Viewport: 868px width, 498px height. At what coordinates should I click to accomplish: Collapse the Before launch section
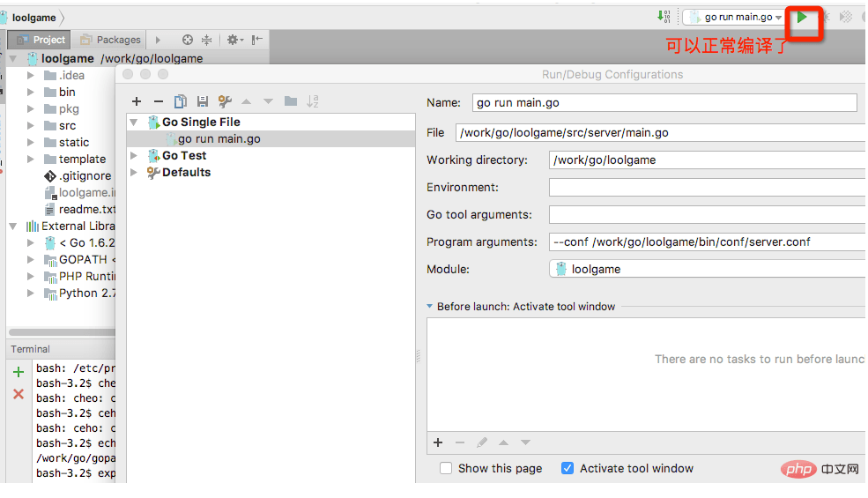(x=429, y=307)
